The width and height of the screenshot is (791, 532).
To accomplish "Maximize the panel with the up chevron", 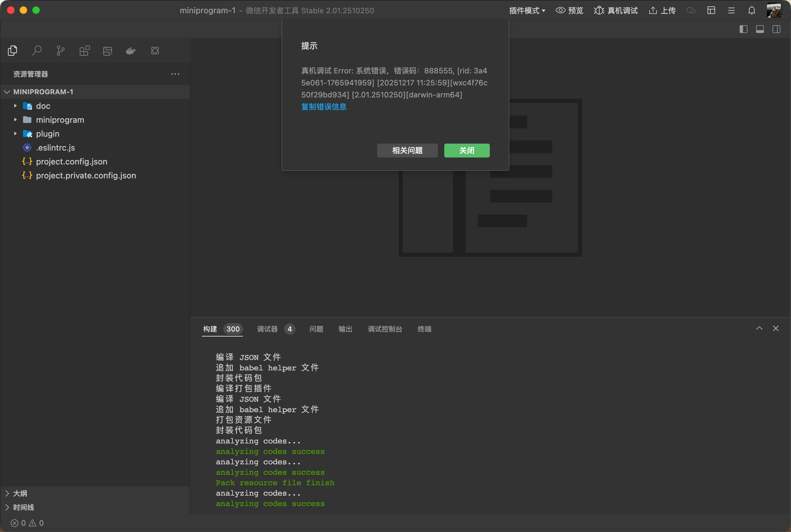I will click(759, 328).
